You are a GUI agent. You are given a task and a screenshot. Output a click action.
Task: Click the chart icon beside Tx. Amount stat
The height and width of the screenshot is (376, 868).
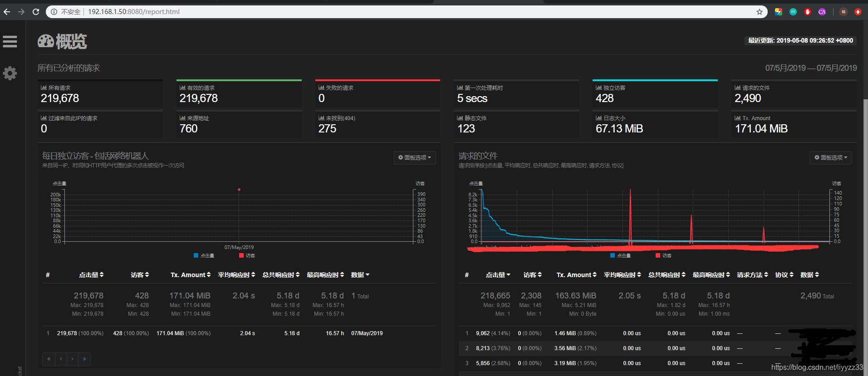(738, 118)
